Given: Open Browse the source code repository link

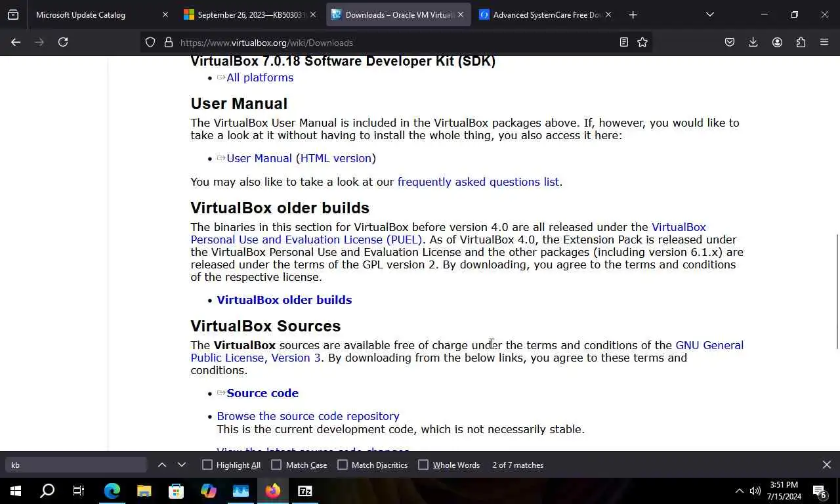Looking at the screenshot, I should pyautogui.click(x=308, y=416).
